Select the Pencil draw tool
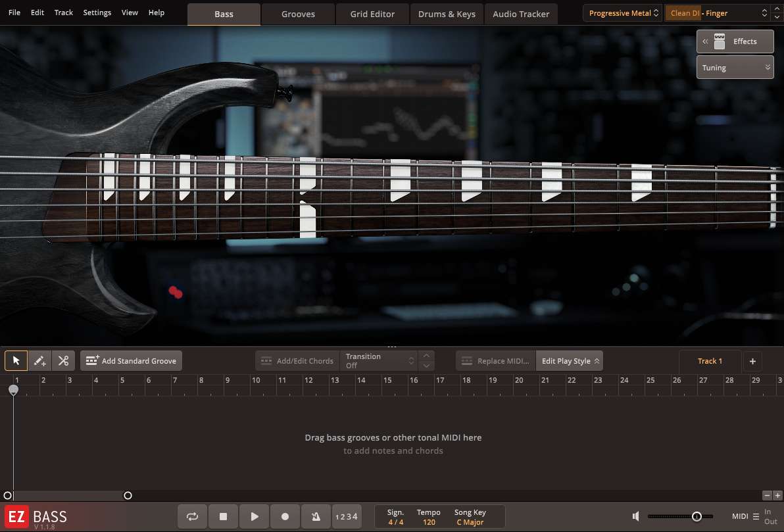 [39, 360]
